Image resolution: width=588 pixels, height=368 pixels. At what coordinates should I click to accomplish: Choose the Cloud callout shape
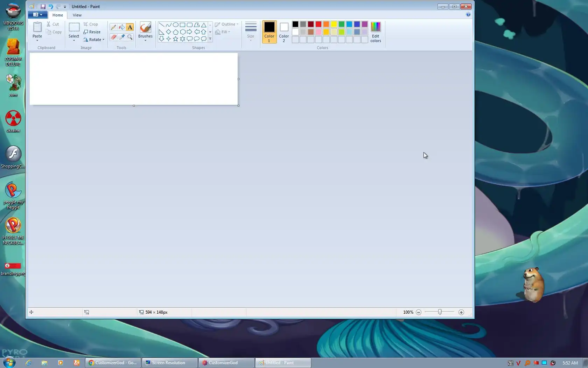click(x=203, y=39)
